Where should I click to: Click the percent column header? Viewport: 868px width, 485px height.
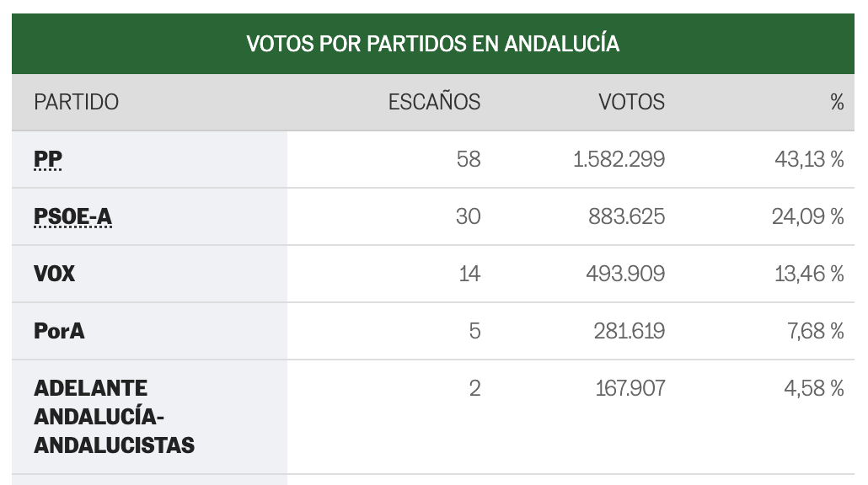click(x=837, y=102)
